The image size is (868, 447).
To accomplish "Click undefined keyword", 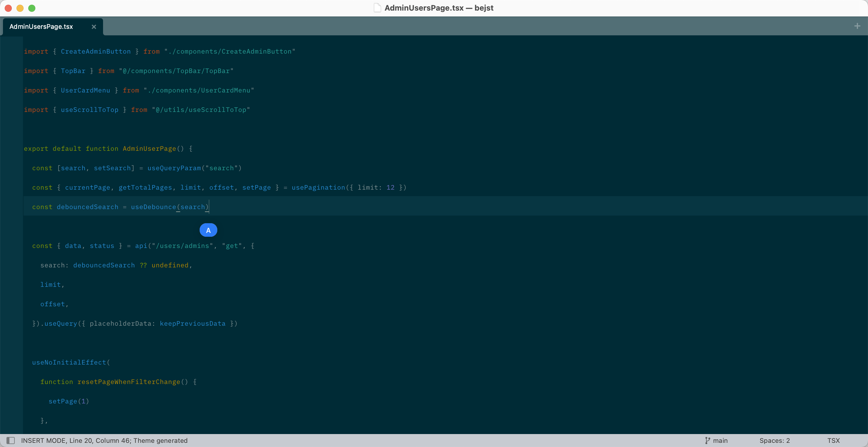I will (170, 265).
